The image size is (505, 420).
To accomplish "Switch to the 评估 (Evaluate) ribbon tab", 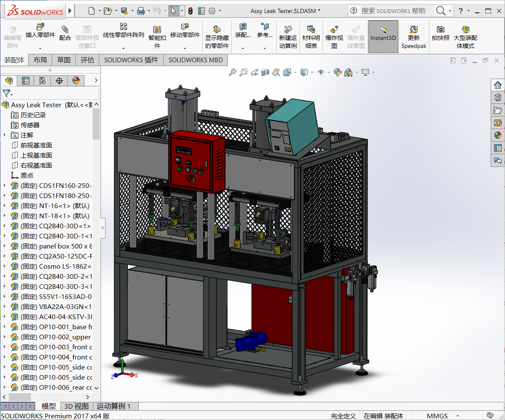I will click(x=87, y=60).
